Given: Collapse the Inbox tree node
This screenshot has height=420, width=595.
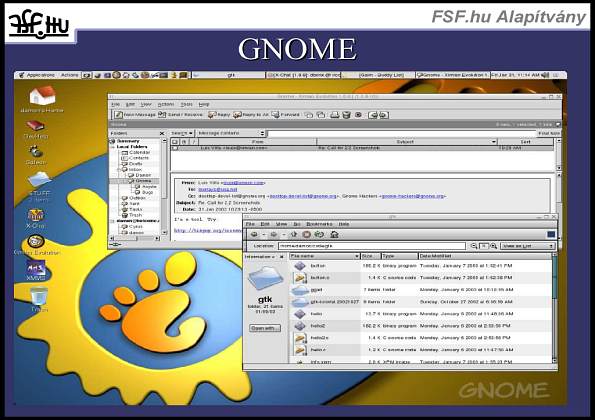Looking at the screenshot, I should click(x=119, y=170).
